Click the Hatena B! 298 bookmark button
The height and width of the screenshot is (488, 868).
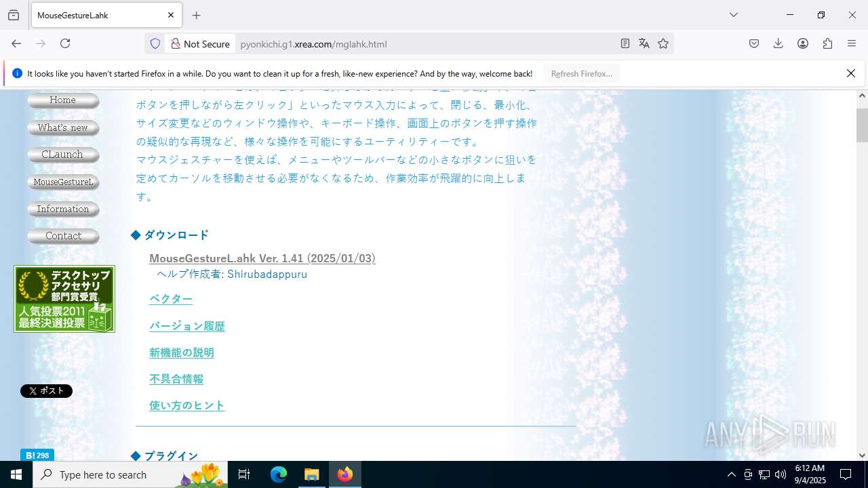pos(37,455)
